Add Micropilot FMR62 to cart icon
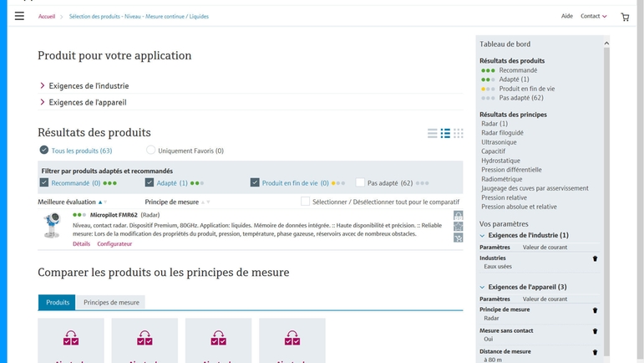Screen dimensions: 644x363 click(458, 238)
